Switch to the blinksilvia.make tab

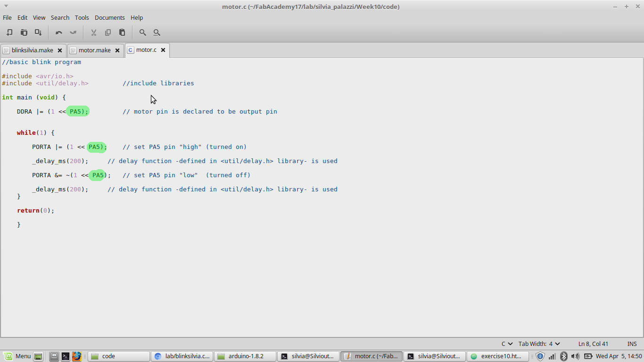coord(32,50)
